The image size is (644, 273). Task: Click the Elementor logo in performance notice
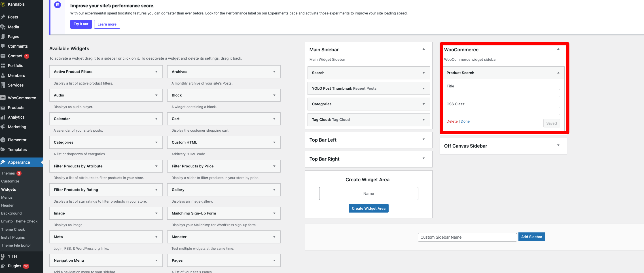(58, 5)
